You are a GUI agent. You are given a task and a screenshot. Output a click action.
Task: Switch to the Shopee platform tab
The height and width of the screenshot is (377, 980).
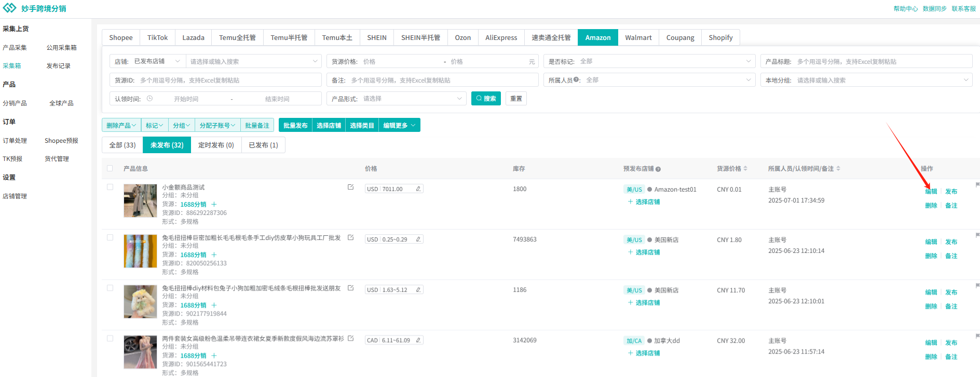[121, 37]
